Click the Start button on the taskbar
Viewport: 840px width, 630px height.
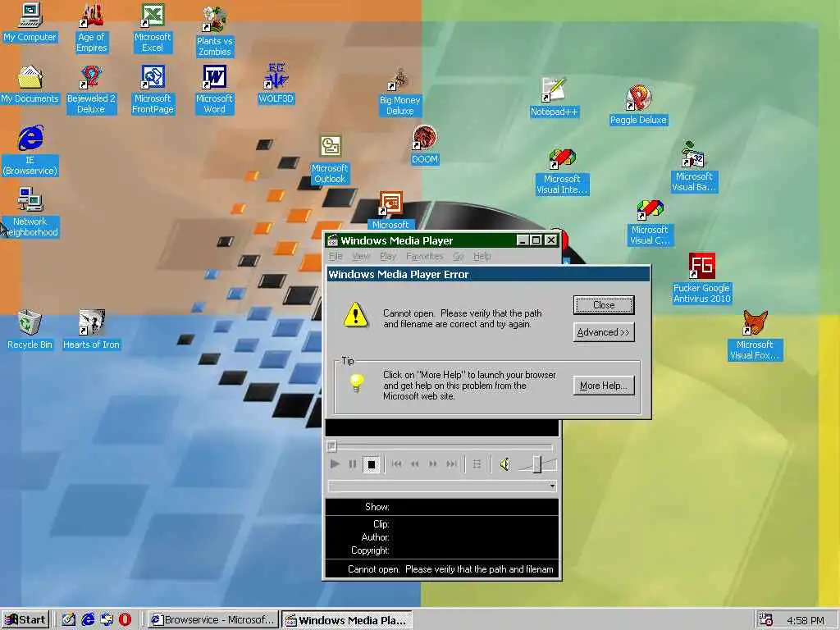click(25, 620)
